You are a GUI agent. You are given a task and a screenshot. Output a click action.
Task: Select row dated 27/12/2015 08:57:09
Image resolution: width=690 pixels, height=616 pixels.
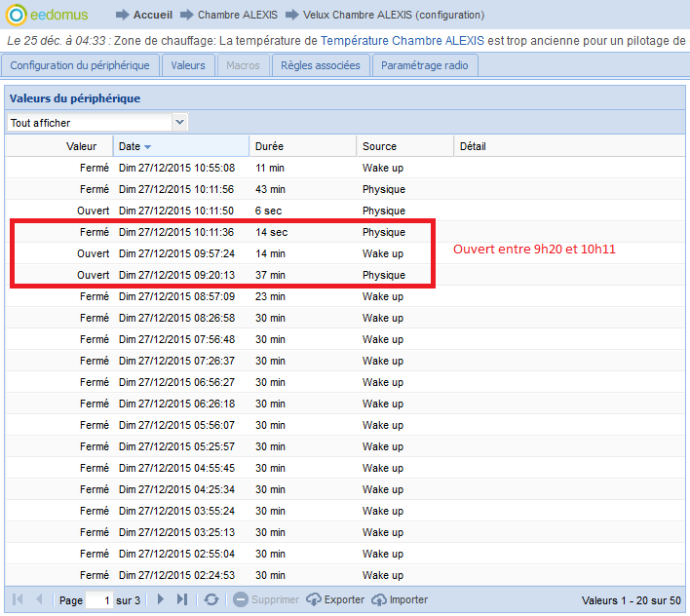(345, 296)
